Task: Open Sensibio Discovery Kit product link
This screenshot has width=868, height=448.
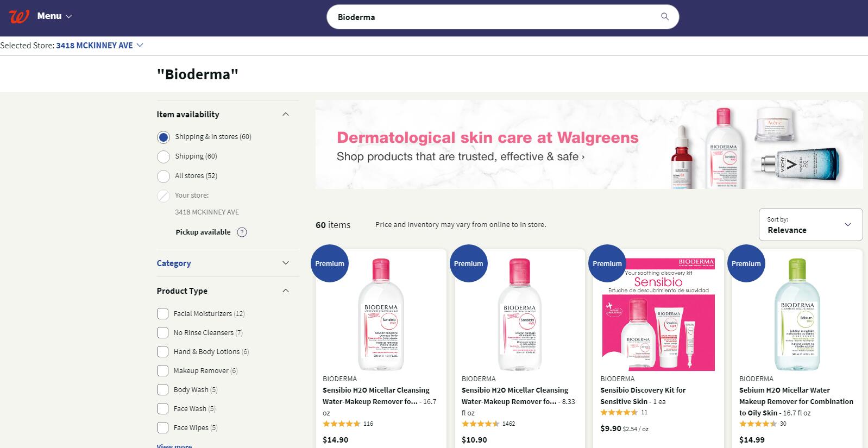Action: (x=643, y=395)
